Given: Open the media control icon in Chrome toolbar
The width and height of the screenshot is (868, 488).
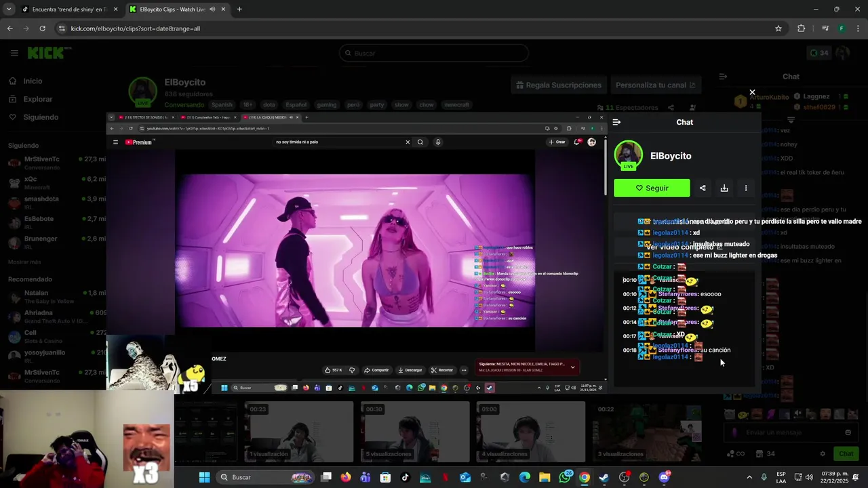Looking at the screenshot, I should tap(825, 28).
